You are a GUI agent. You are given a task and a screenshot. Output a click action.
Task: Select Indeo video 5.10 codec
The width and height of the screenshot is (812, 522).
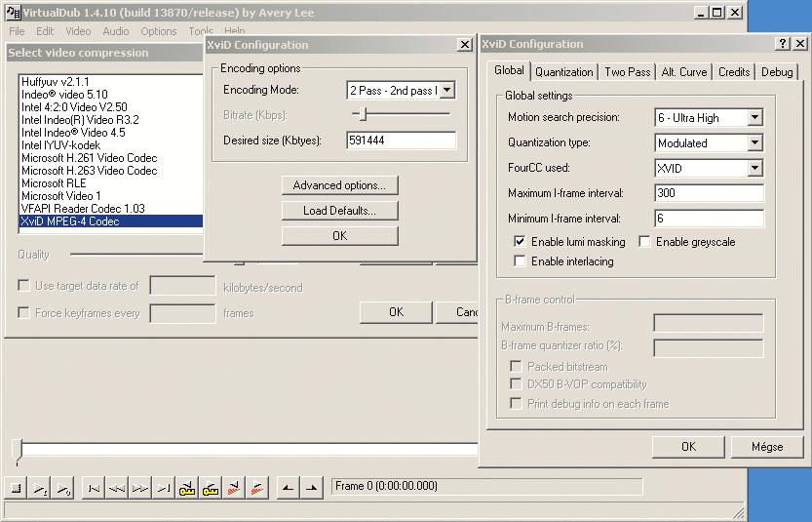(111, 95)
